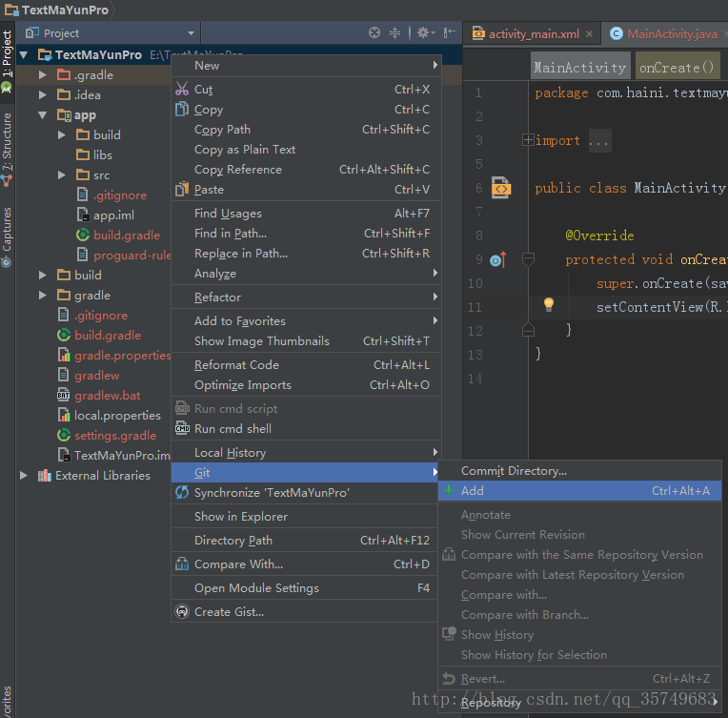728x718 pixels.
Task: Expand the .idea folder arrow
Action: coord(43,94)
